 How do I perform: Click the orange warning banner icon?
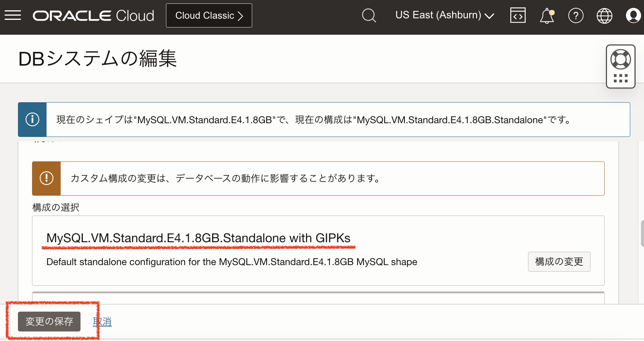47,178
